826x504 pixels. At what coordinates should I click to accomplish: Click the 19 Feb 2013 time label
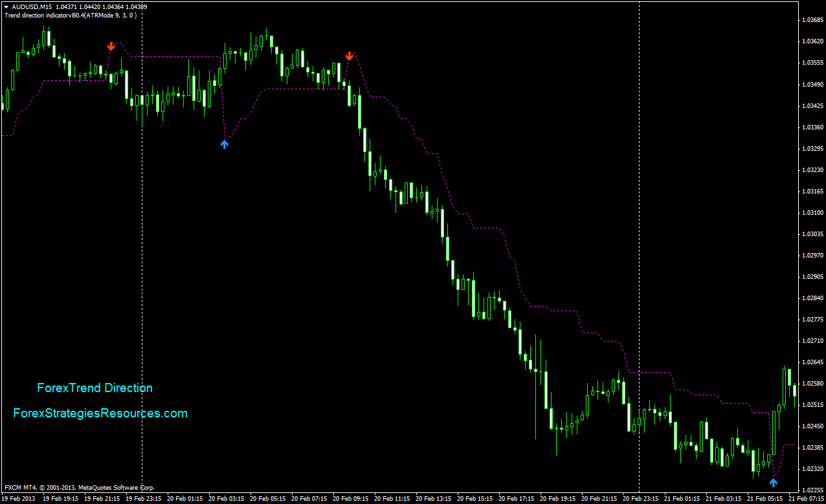pos(18,499)
